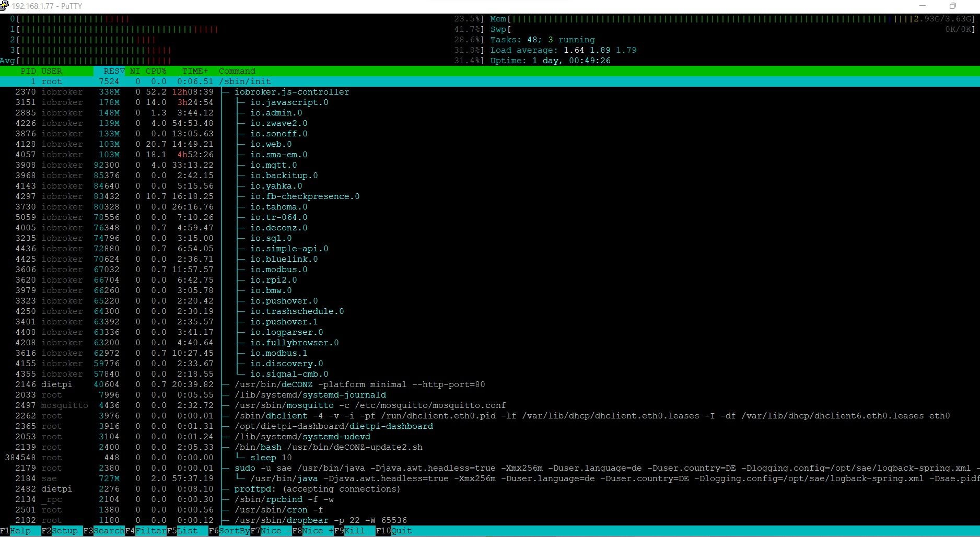Sort by the PID column header
This screenshot has width=980, height=537.
(x=28, y=71)
